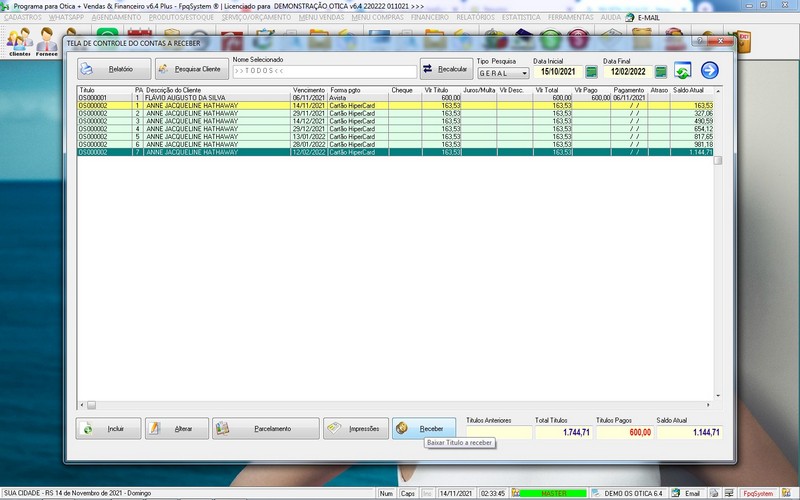Click the Descrição do Cliente column header
This screenshot has height=500, width=800.
pyautogui.click(x=218, y=90)
